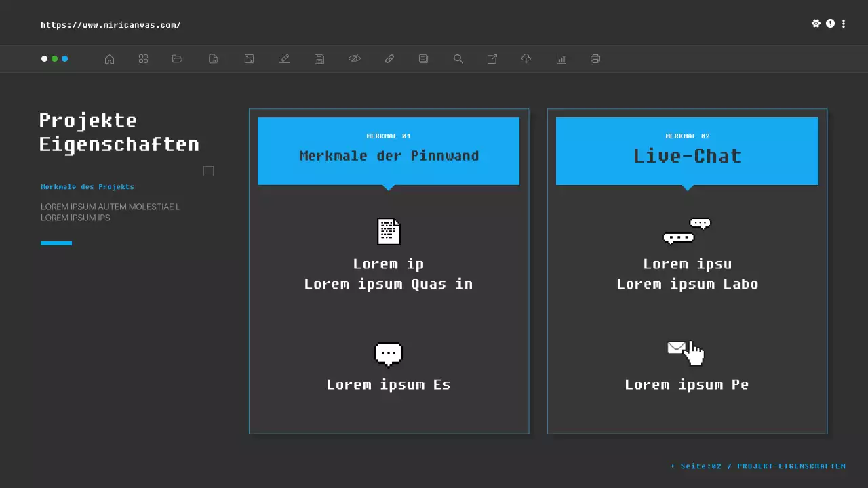Open the magnifier search icon
Viewport: 868px width, 488px height.
point(458,59)
